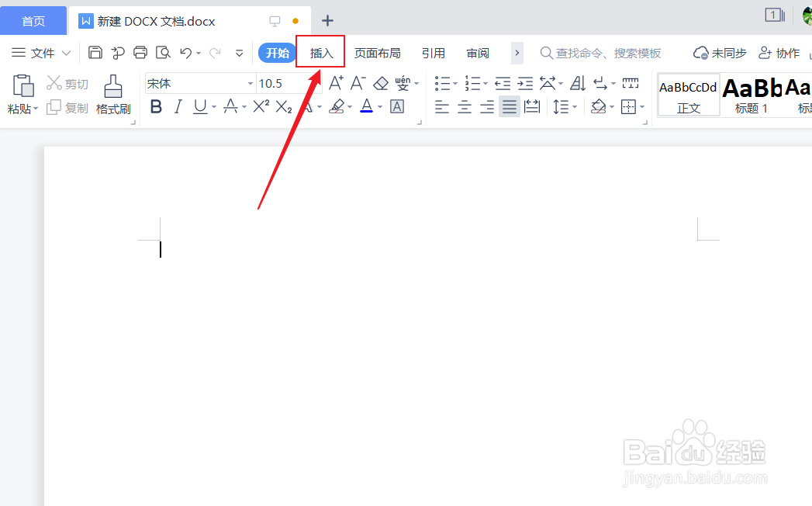Screen dimensions: 812x506
Task: Open font color picker arrow
Action: tap(380, 107)
